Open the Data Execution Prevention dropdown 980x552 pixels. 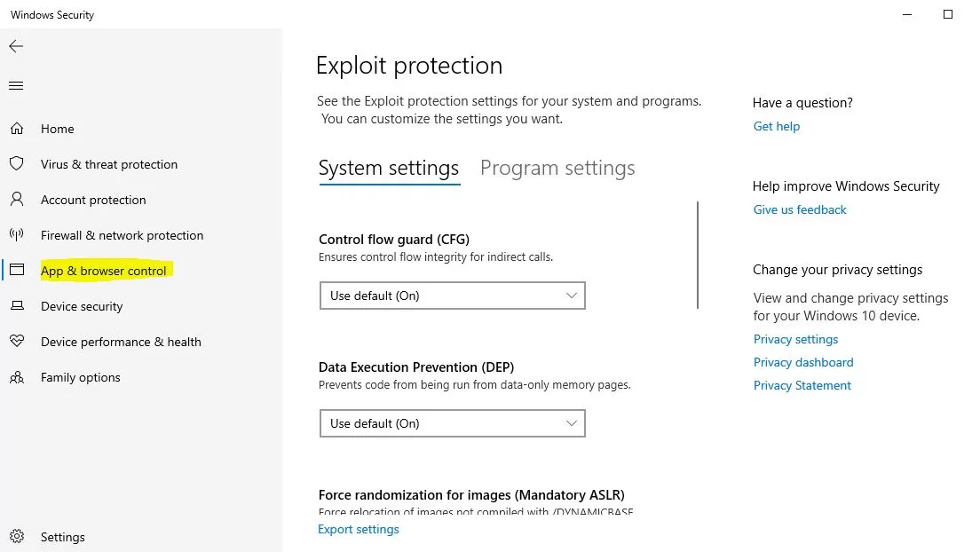click(x=453, y=423)
